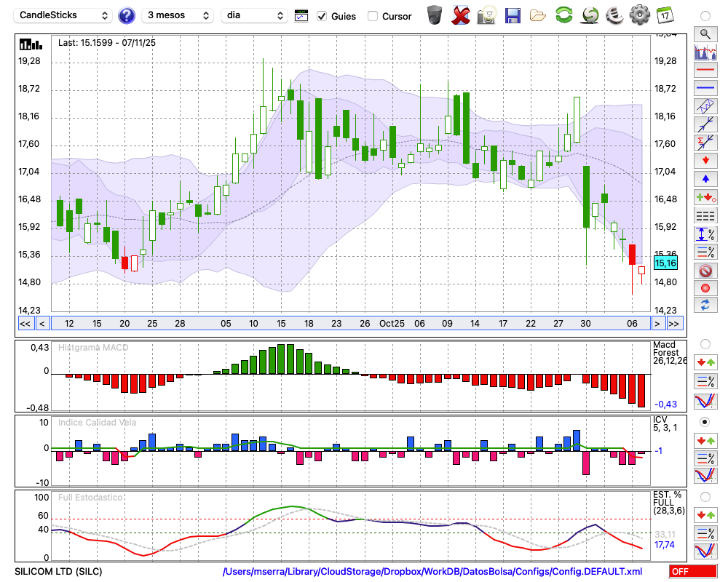Select the red horizontal line drawing tool
The height and width of the screenshot is (582, 728).
click(x=705, y=70)
